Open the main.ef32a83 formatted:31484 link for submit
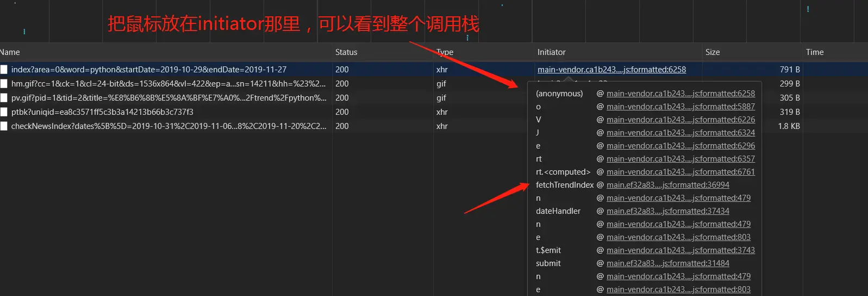 click(668, 263)
